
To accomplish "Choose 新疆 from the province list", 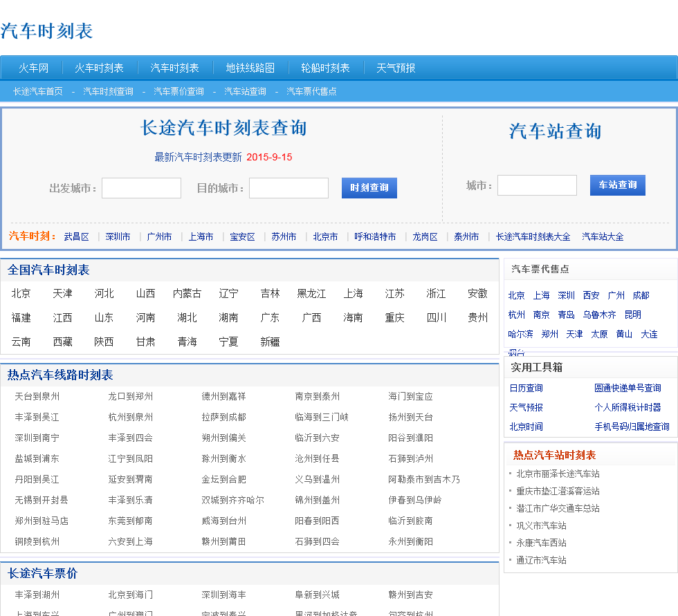I will (270, 342).
